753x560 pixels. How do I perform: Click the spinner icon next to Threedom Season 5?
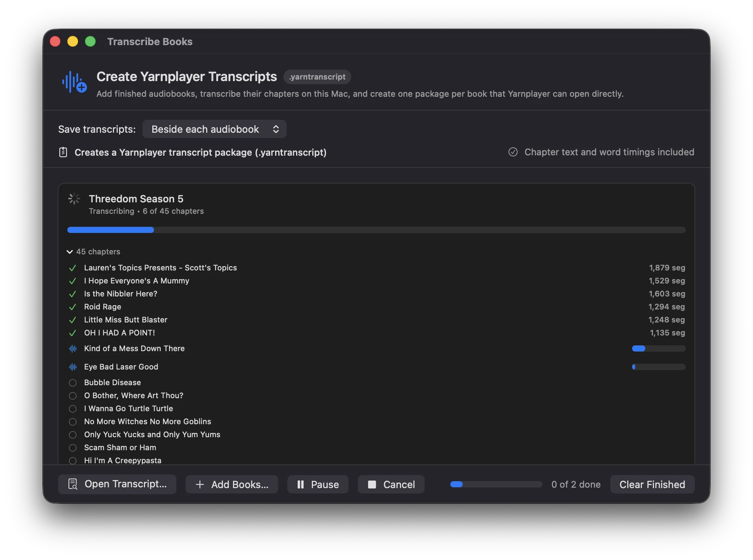click(x=74, y=199)
